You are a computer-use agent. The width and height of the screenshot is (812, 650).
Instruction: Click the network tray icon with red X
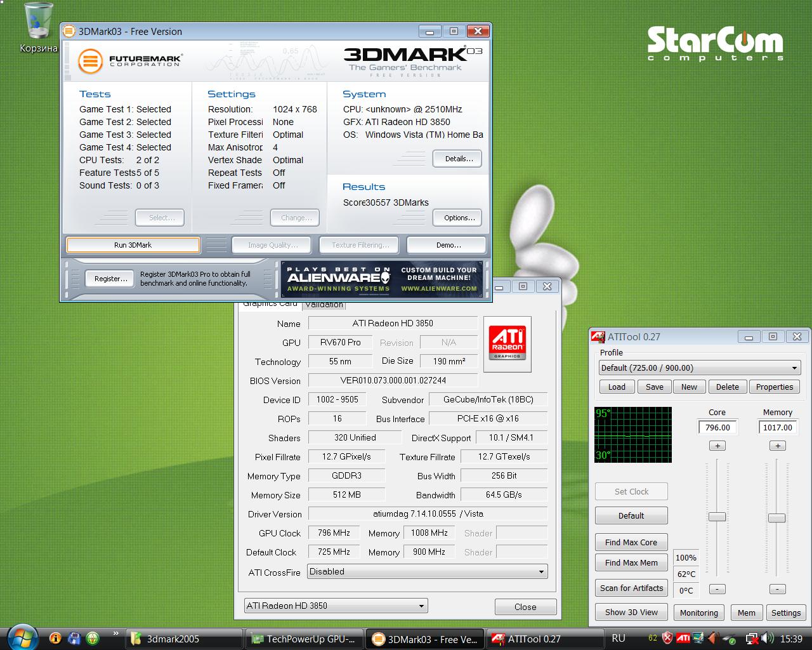tap(752, 639)
